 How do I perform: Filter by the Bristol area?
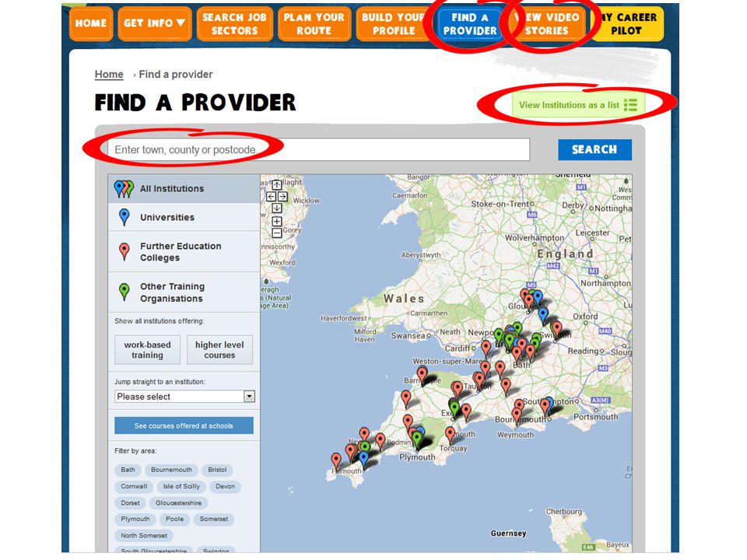[217, 470]
